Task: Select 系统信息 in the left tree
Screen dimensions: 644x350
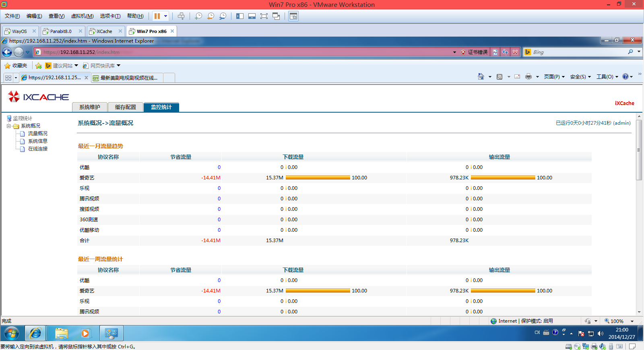Action: [38, 141]
